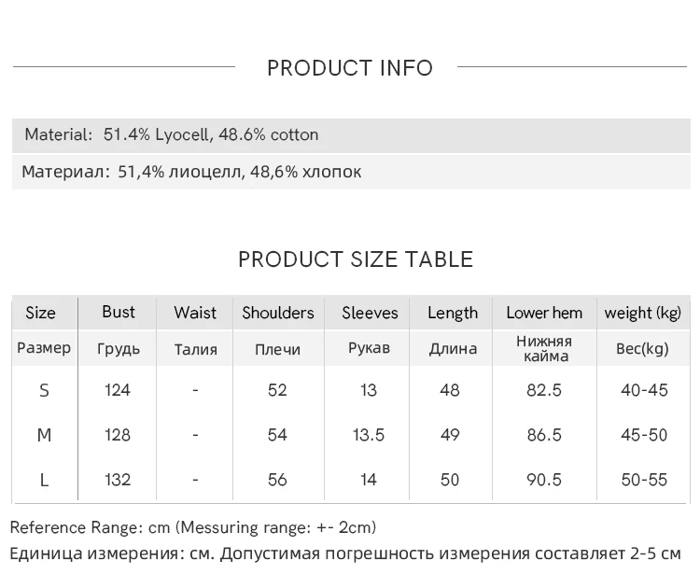Select the English material composition row
The height and width of the screenshot is (588, 700).
coord(172,134)
